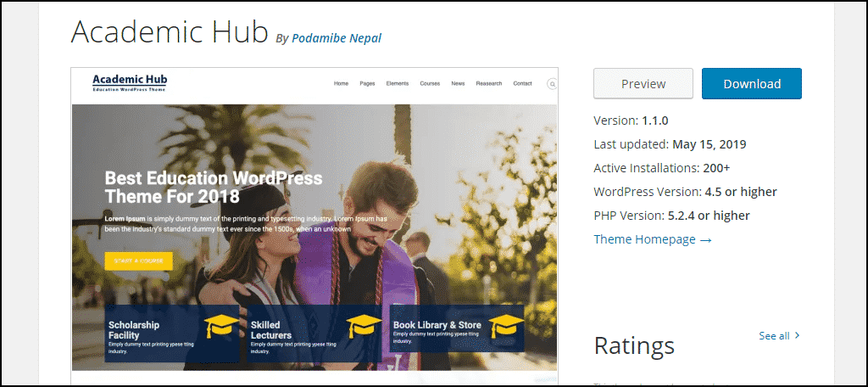Viewport: 868px width, 387px height.
Task: Click the search magnifier icon in theme preview
Action: click(x=552, y=84)
